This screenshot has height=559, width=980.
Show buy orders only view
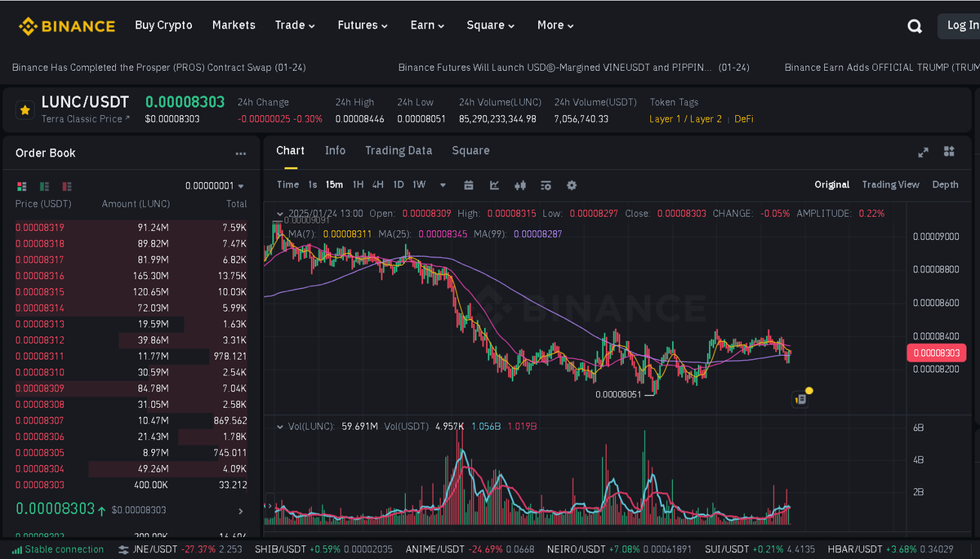click(44, 186)
